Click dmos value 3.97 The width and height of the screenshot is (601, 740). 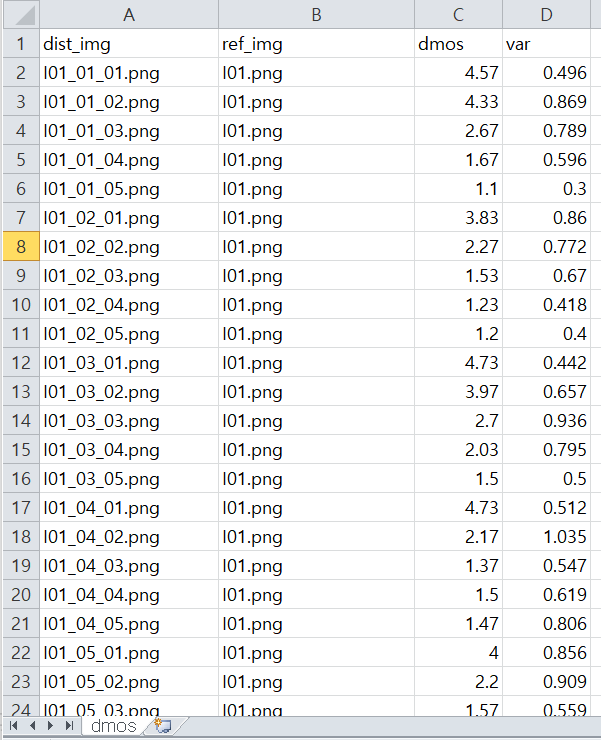(458, 392)
